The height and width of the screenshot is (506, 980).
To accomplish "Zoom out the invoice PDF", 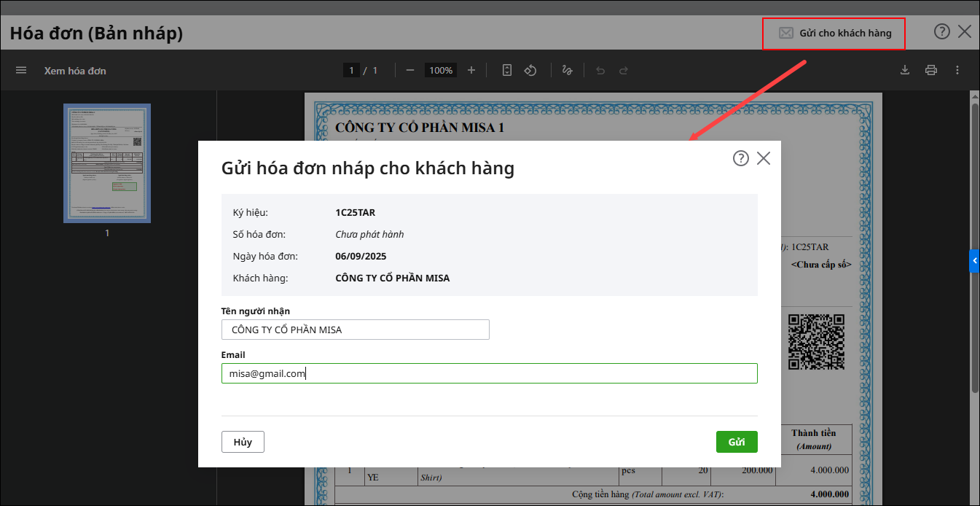I will coord(410,70).
